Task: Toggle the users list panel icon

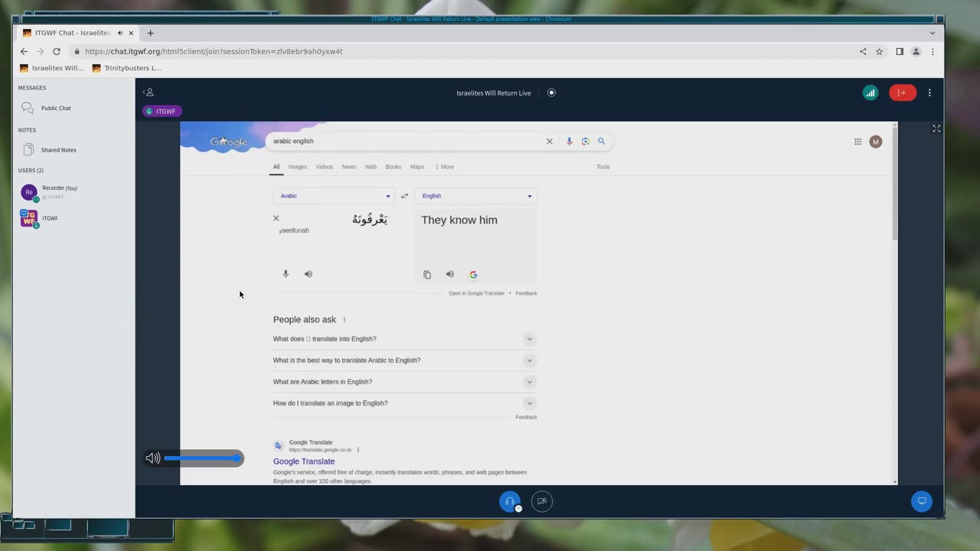Action: [149, 93]
